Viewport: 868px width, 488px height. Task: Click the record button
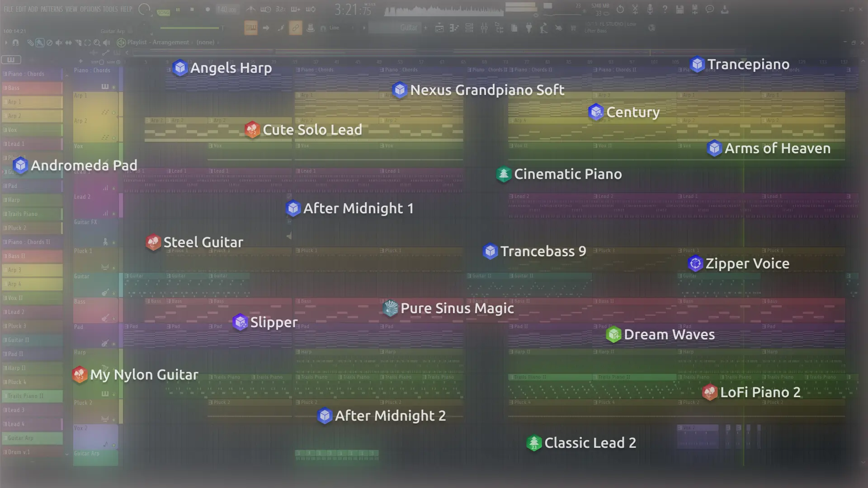[208, 9]
